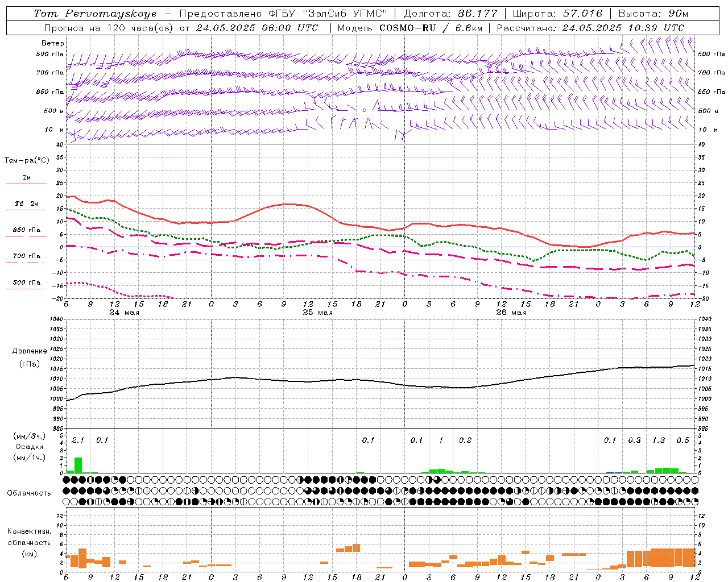This screenshot has width=728, height=582.
Task: Click the 'Ветер' wind panel label
Action: (53, 43)
